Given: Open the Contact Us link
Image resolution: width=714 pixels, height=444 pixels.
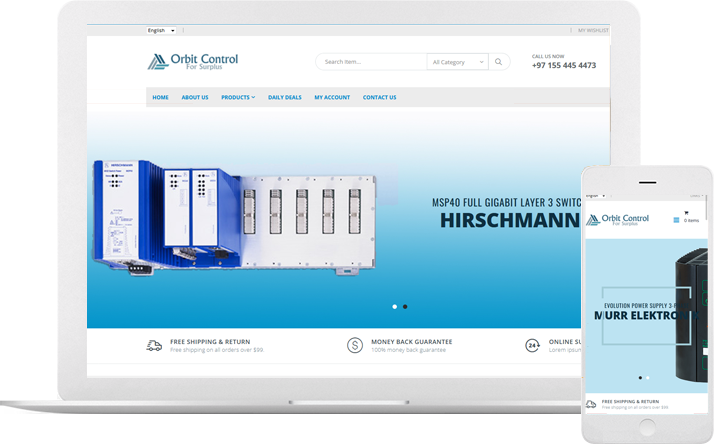Looking at the screenshot, I should (x=379, y=98).
